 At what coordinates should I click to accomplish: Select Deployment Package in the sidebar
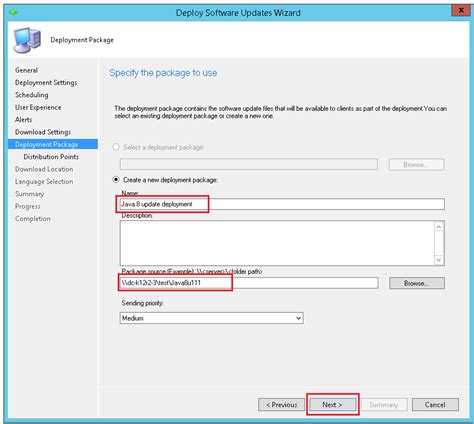click(53, 144)
